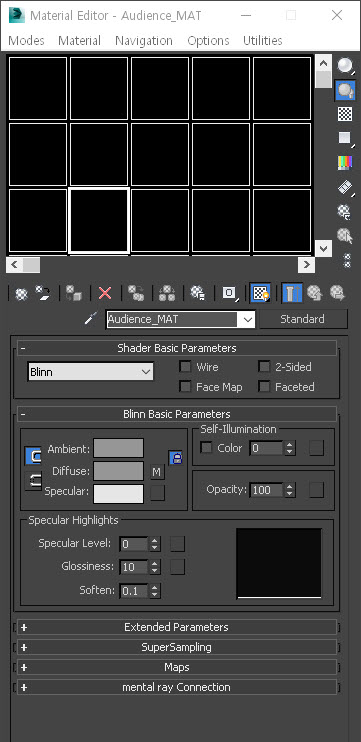Expand the mental ray Connection rollout
This screenshot has width=361, height=742.
(177, 687)
